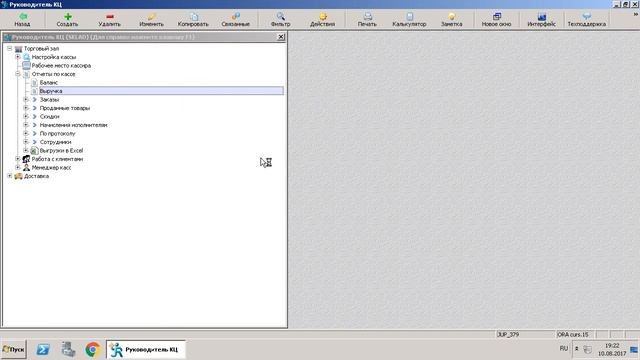Image resolution: width=640 pixels, height=360 pixels.
Task: Open the Действия toolbar menu
Action: [x=322, y=19]
